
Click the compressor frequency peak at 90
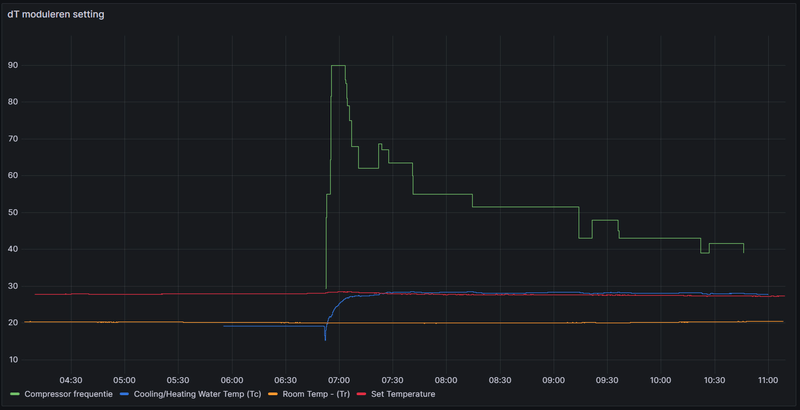(338, 65)
